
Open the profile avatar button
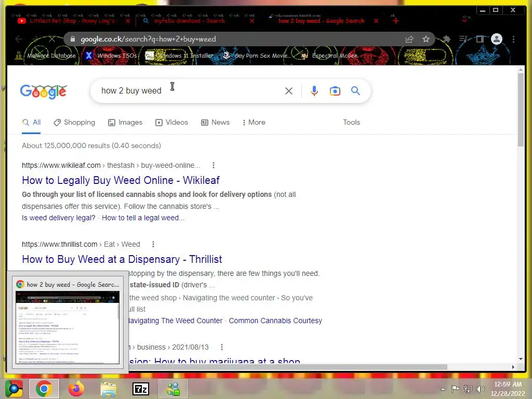pos(496,39)
